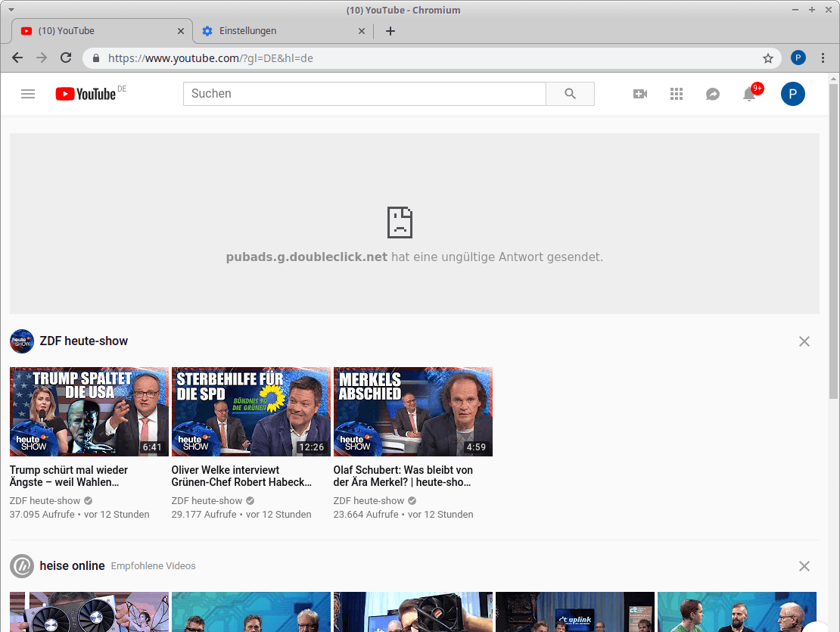This screenshot has width=840, height=632.
Task: Bookmark this page with star icon
Action: click(x=767, y=58)
